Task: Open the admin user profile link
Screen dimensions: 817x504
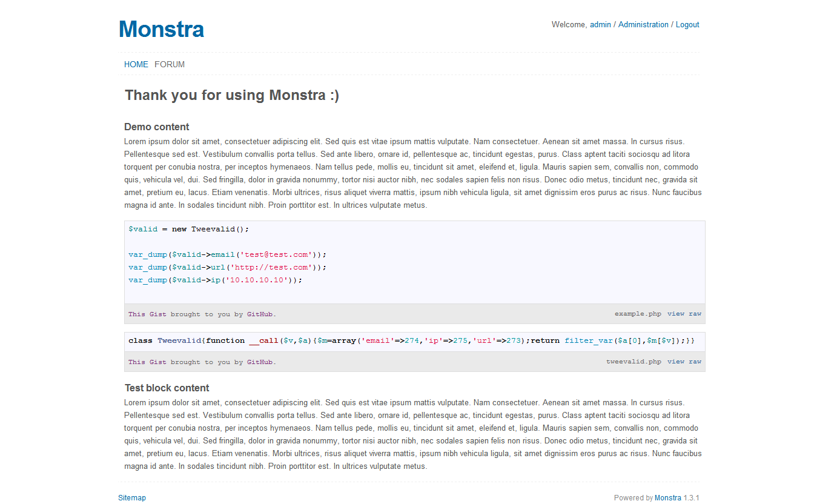Action: pos(600,25)
